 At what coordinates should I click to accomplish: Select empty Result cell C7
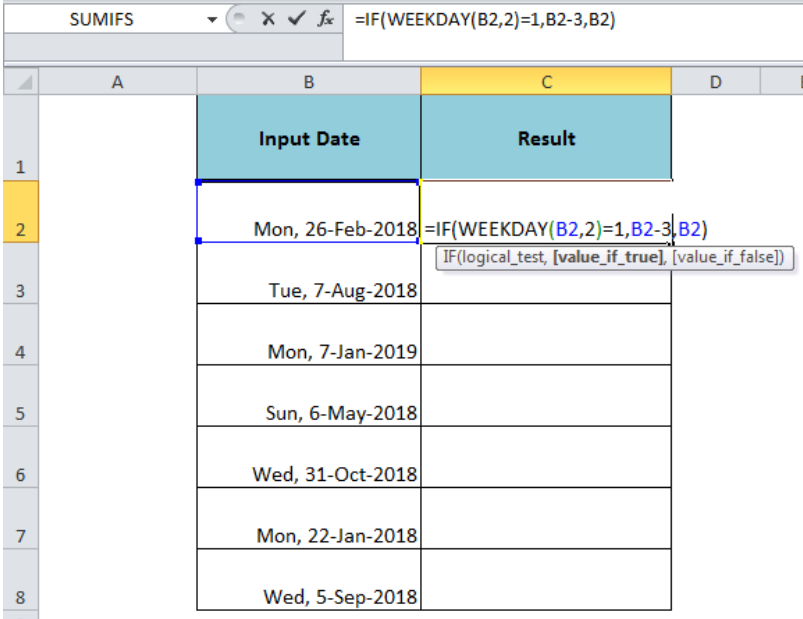click(546, 519)
